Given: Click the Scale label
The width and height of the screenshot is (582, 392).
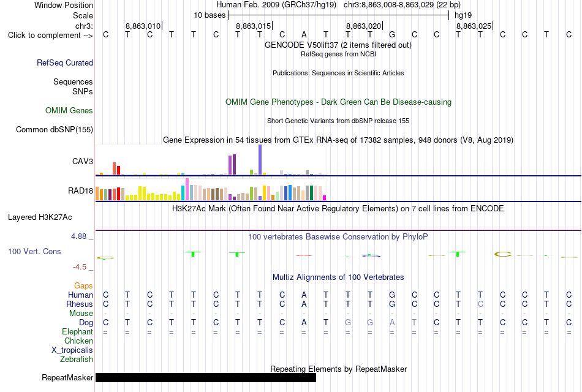Looking at the screenshot, I should click(83, 15).
